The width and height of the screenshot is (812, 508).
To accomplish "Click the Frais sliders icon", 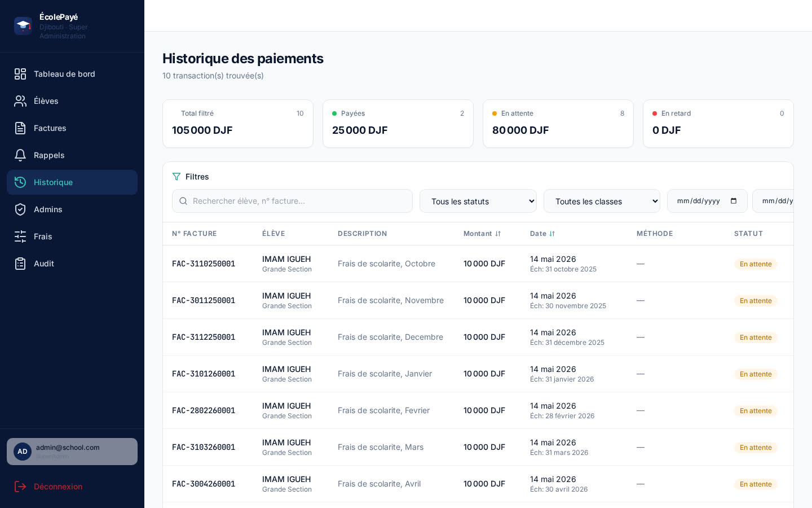I will click(20, 237).
